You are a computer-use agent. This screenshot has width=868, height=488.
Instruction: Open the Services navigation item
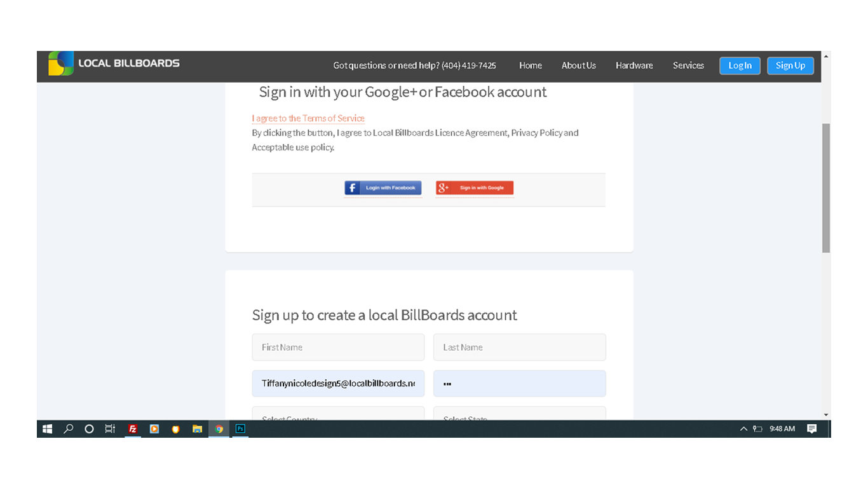(x=688, y=65)
